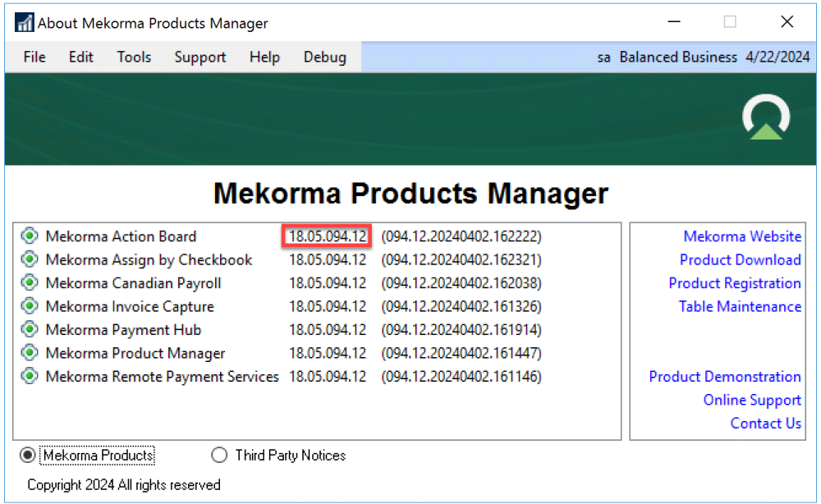The width and height of the screenshot is (821, 504).
Task: Open the Support menu
Action: point(200,57)
